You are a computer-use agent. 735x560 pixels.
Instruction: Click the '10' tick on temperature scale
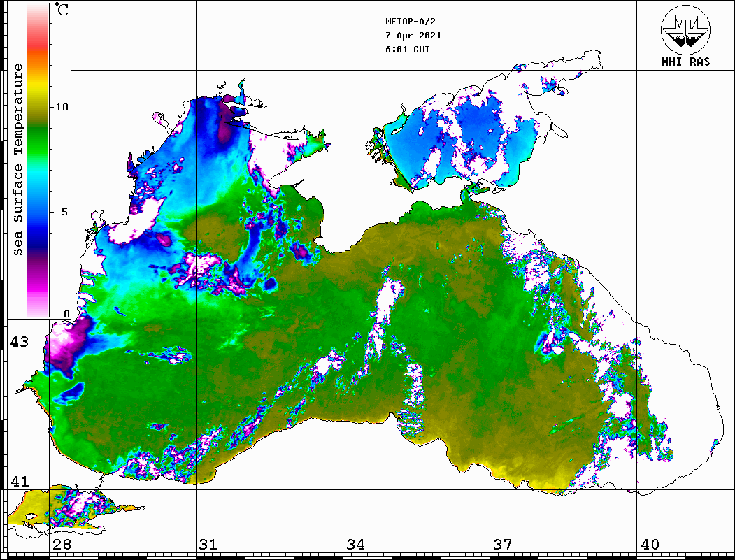(62, 107)
